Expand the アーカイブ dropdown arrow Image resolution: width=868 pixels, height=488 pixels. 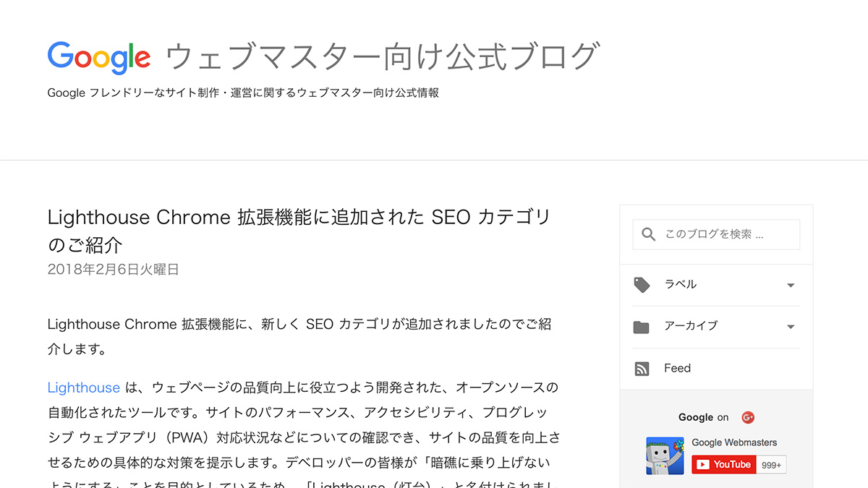tap(791, 327)
